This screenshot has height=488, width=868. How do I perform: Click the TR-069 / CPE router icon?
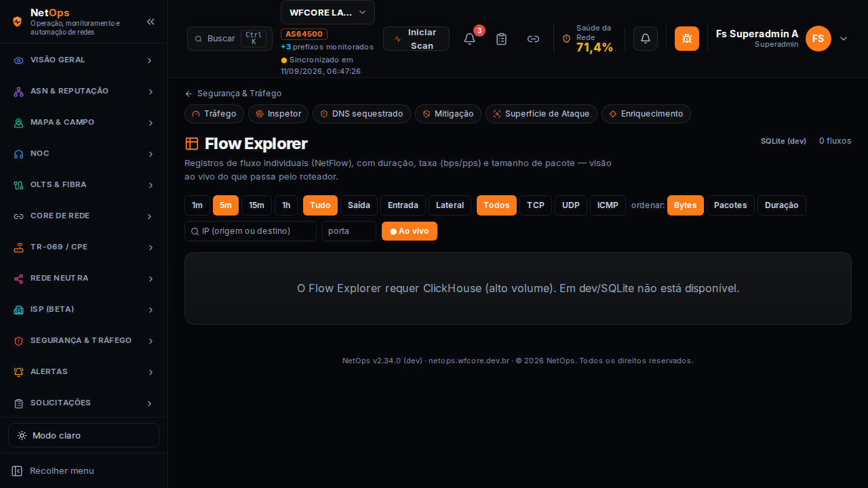(19, 247)
